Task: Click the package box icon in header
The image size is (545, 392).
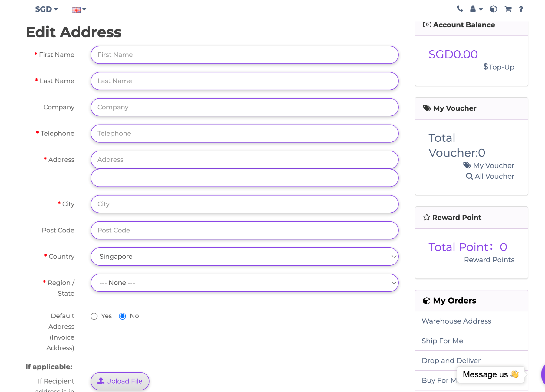Action: coord(493,9)
